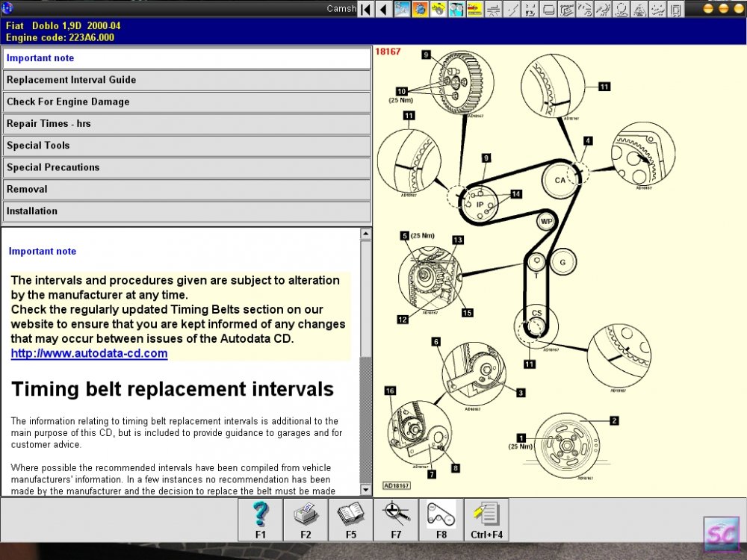Go to previous page with the left arrow
Screen dimensions: 747x560
383,9
